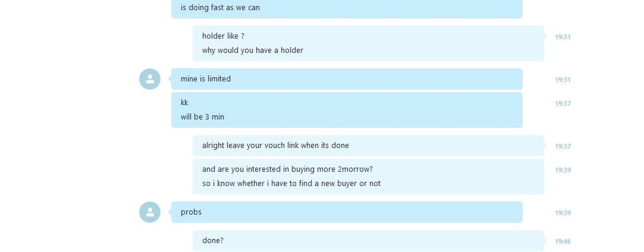Viewport: 644px width, 252px height.
Task: Click the "done?" message bubble
Action: click(368, 241)
